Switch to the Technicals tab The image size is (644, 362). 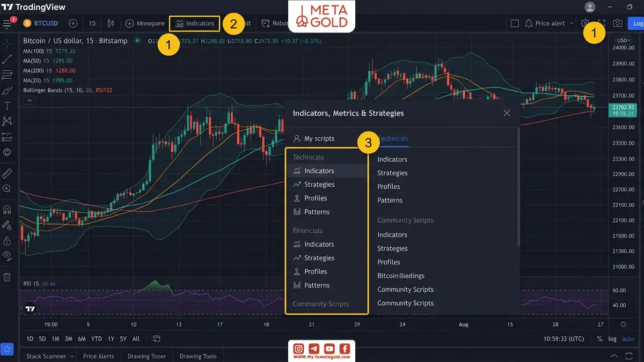tap(393, 138)
